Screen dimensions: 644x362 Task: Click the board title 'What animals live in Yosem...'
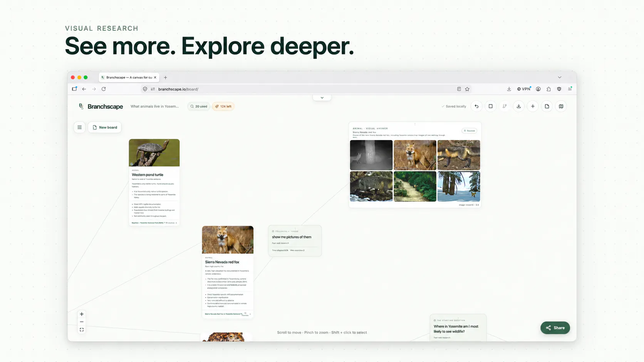click(x=154, y=107)
